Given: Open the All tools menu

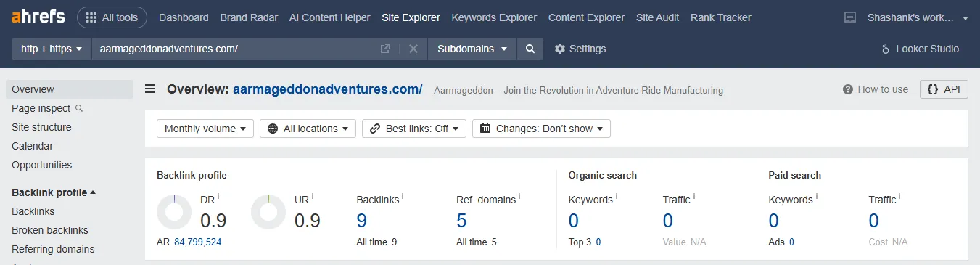Looking at the screenshot, I should tap(112, 17).
